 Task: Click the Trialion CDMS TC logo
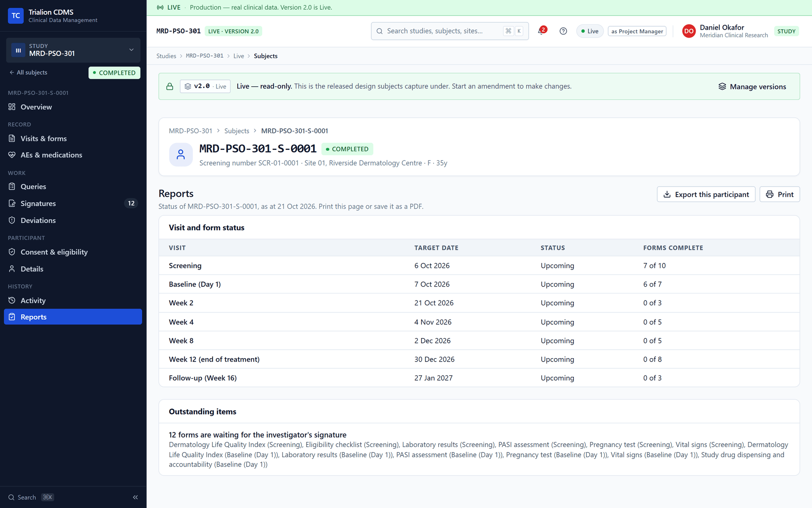pyautogui.click(x=16, y=16)
